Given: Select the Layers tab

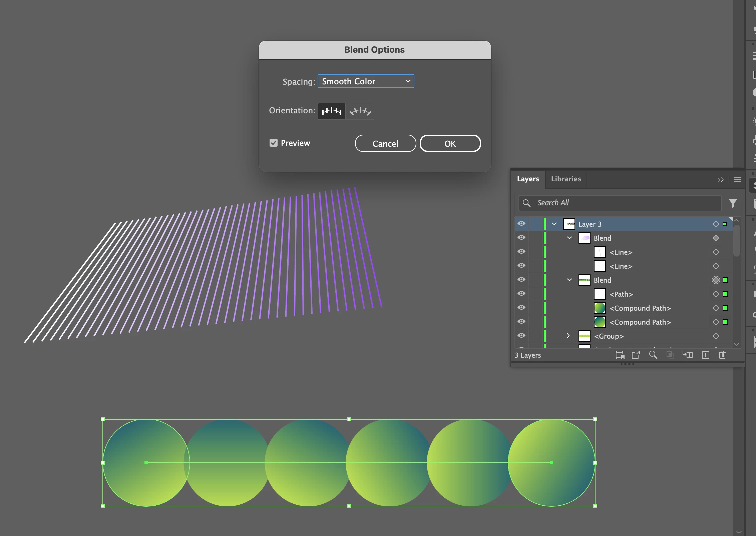Looking at the screenshot, I should pos(528,179).
